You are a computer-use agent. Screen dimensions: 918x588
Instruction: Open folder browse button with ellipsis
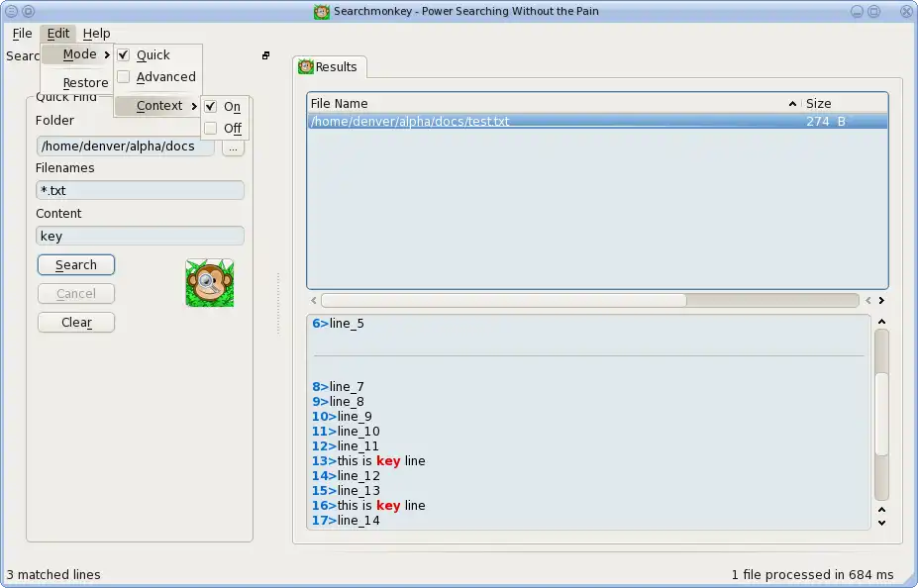coord(233,147)
